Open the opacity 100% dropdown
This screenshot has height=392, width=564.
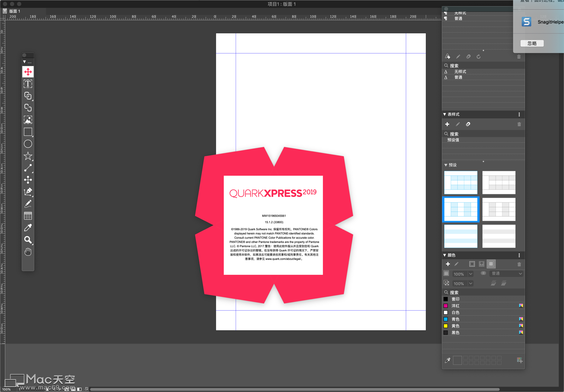(471, 284)
